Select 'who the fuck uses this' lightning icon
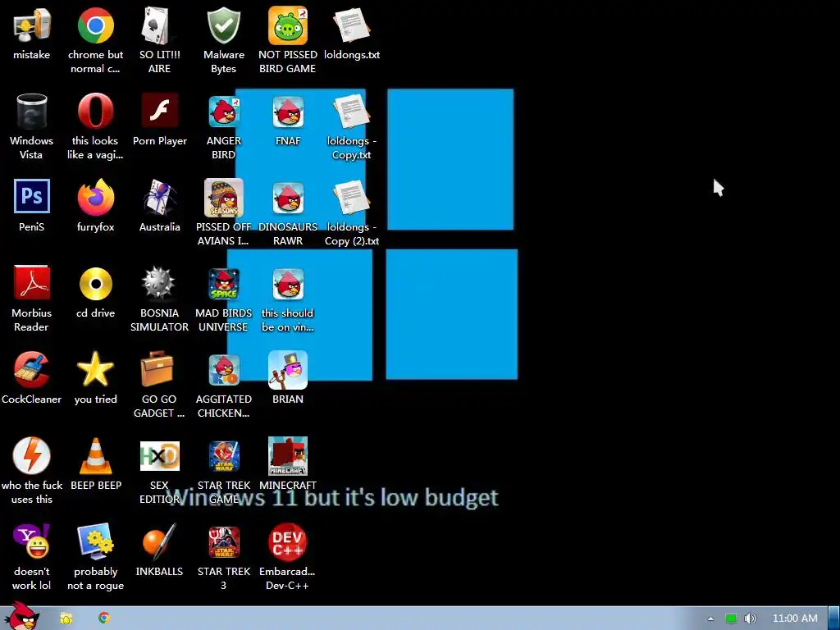Image resolution: width=840 pixels, height=630 pixels. pyautogui.click(x=32, y=456)
